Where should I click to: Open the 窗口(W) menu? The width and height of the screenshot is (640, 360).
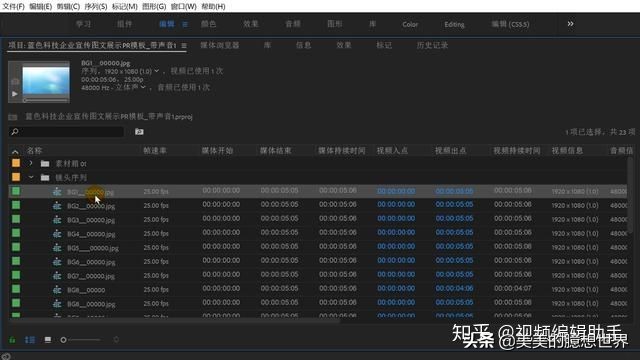(x=183, y=7)
